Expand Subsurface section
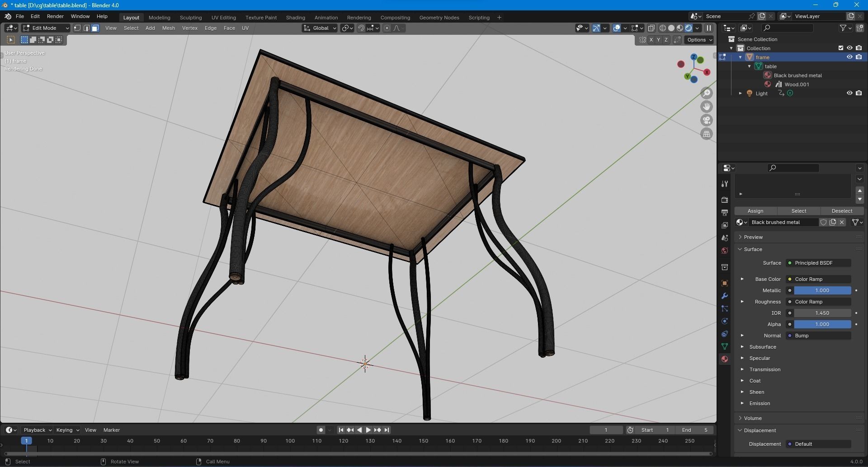Screen dimensions: 868x467 [762, 347]
